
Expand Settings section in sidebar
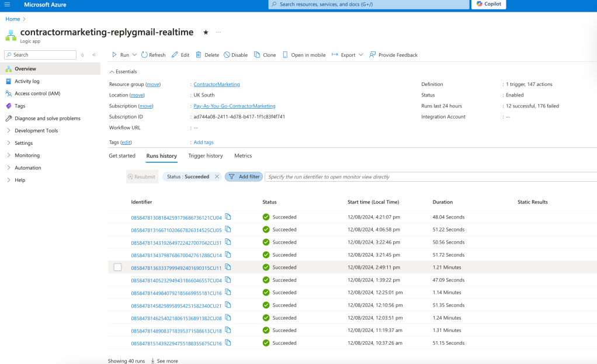pos(23,143)
